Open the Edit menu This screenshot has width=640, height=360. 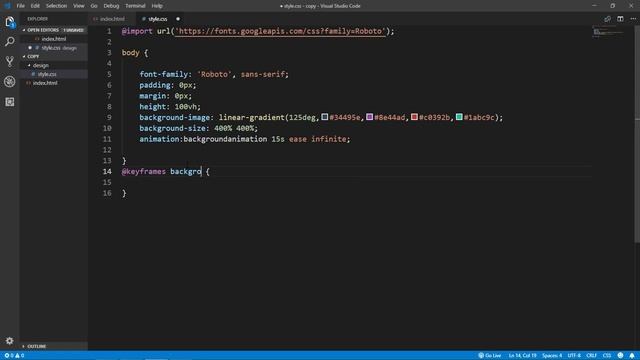[35, 6]
